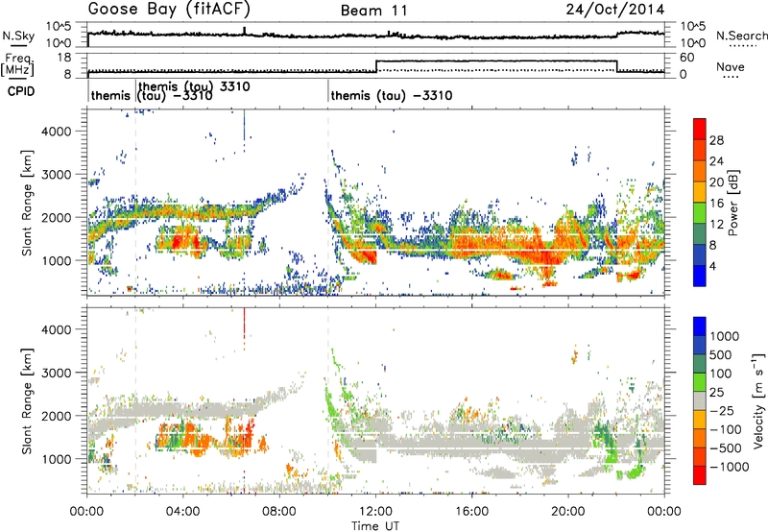The image size is (768, 532).
Task: Click the '60' Nave axis tick
Action: point(687,58)
